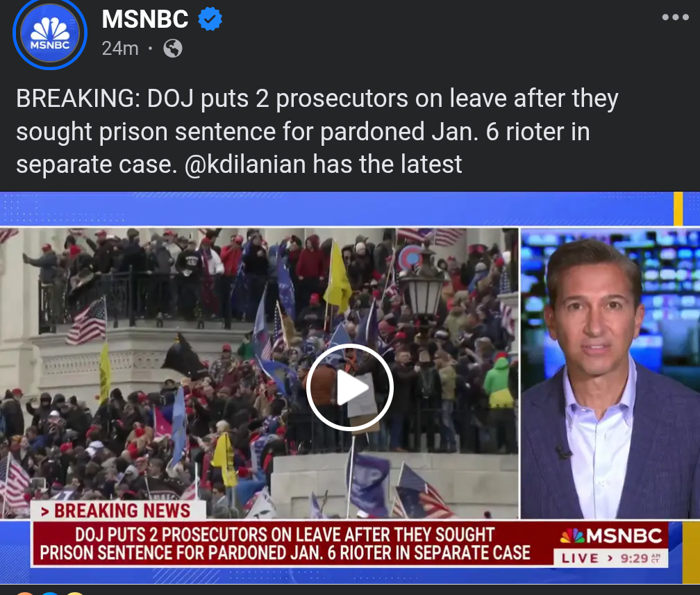Click the LIVE indicator in video
The height and width of the screenshot is (595, 700).
(x=580, y=558)
